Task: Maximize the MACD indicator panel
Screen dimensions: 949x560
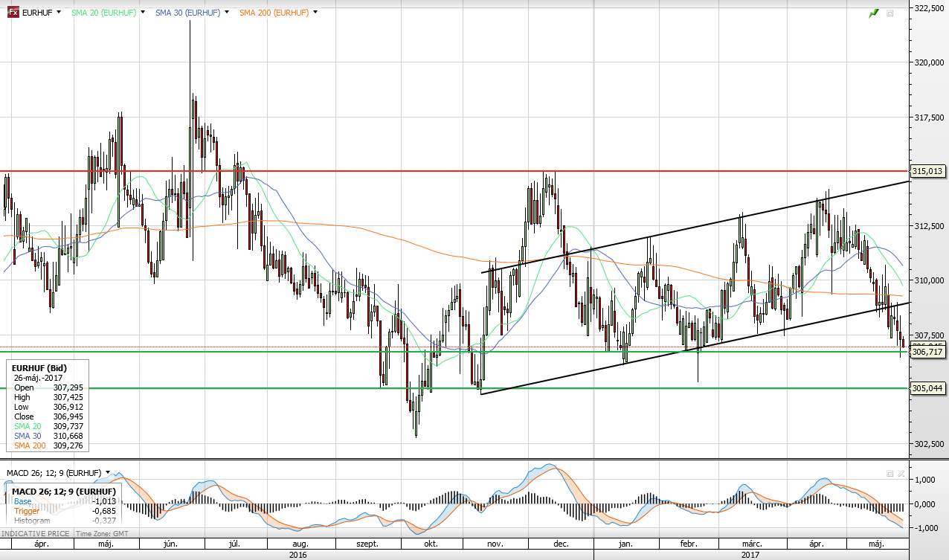Action: (x=890, y=473)
